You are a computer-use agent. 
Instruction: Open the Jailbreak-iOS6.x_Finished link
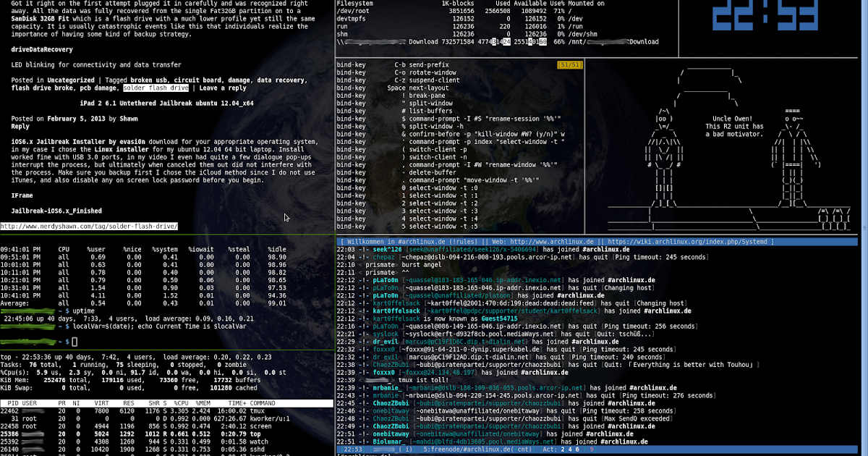[56, 211]
